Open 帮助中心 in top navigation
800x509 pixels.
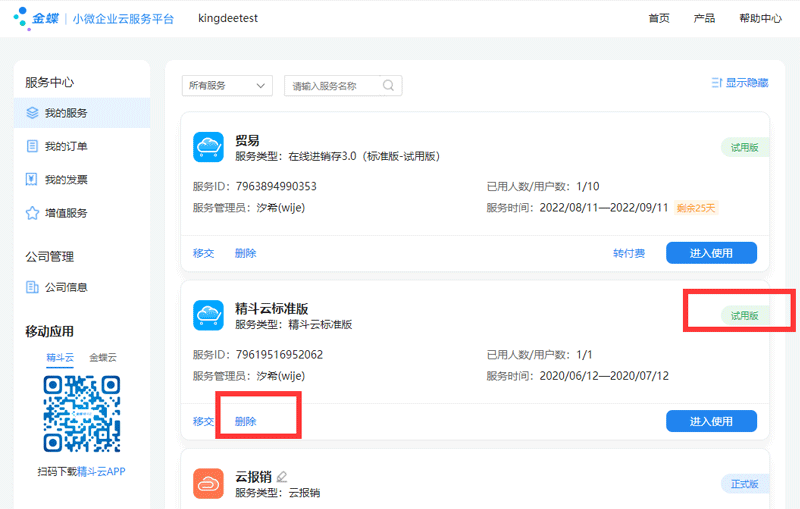760,18
